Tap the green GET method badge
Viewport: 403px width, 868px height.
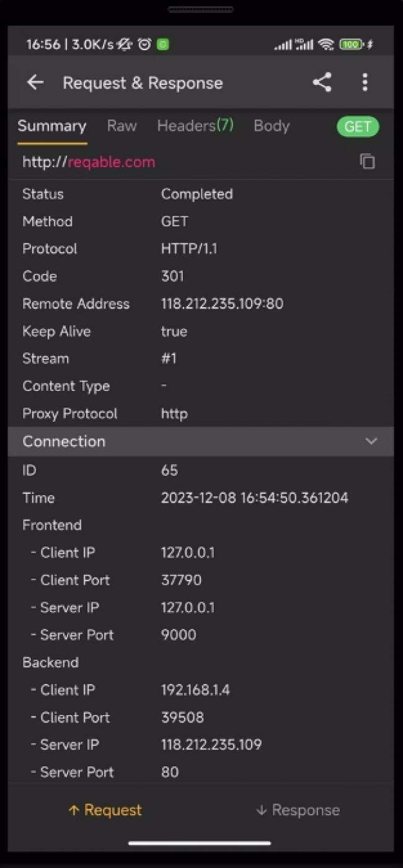[358, 126]
